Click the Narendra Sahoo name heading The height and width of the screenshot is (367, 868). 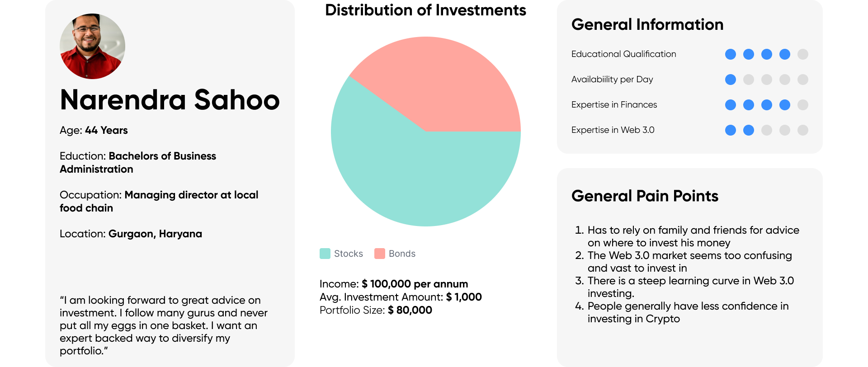[x=170, y=99]
